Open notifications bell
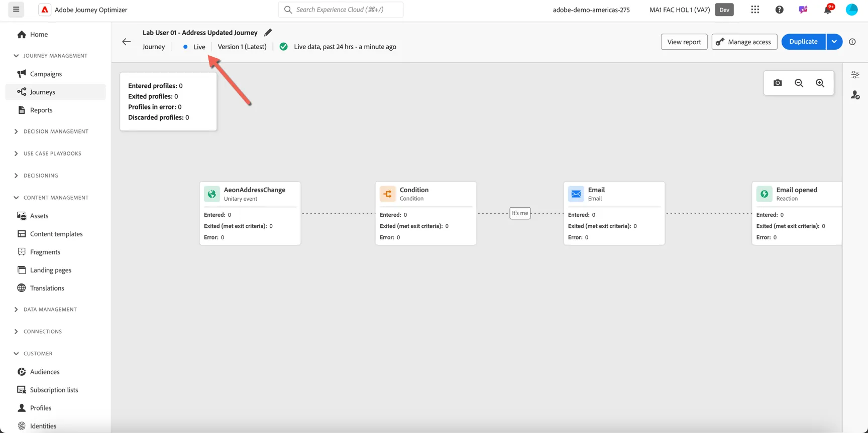 pos(827,10)
